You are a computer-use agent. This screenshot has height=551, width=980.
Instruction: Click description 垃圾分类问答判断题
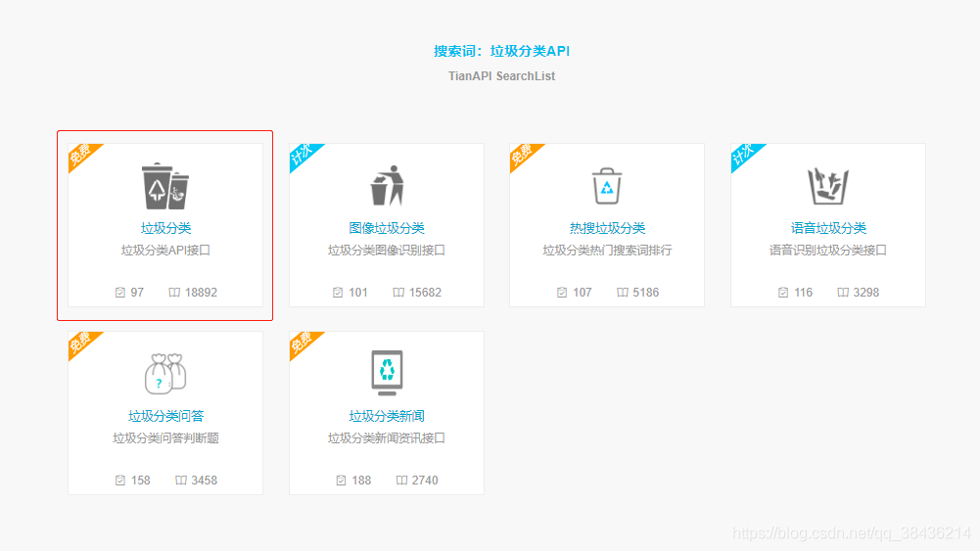(x=165, y=438)
